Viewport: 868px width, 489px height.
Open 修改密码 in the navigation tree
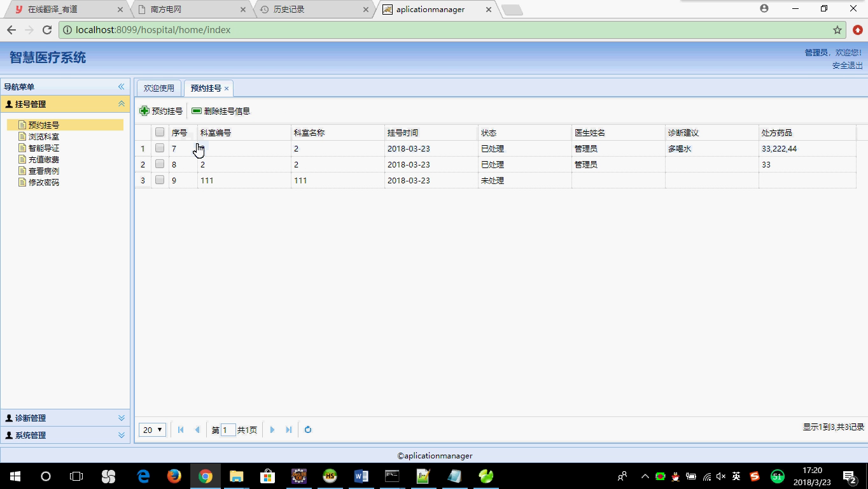[x=44, y=183]
